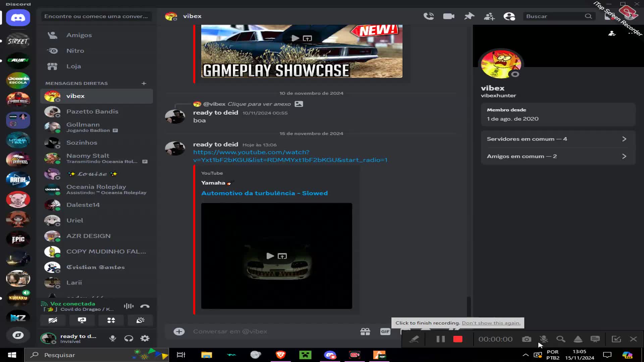This screenshot has width=644, height=362.
Task: Stop the screen recording with red button
Action: 458,339
